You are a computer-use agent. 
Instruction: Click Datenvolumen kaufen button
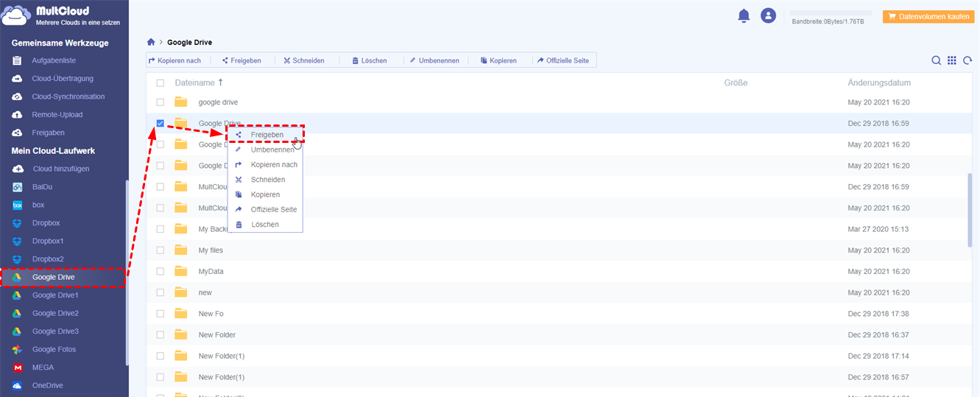pos(928,15)
